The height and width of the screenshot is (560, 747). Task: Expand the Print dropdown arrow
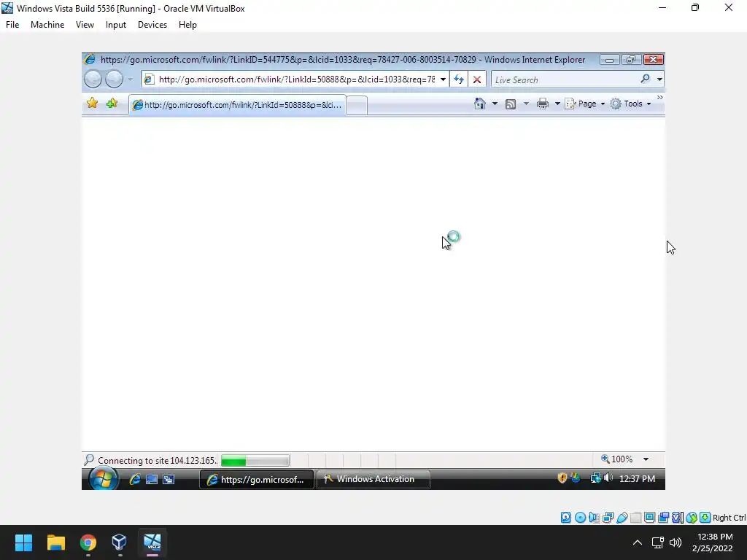pos(557,104)
